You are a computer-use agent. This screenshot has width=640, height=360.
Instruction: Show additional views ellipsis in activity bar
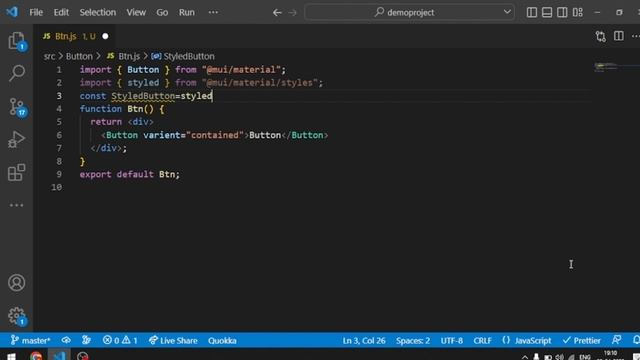click(16, 205)
